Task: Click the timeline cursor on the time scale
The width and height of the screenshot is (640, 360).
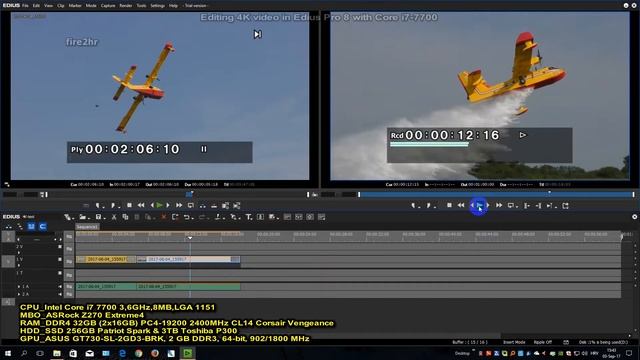Action: [190, 237]
